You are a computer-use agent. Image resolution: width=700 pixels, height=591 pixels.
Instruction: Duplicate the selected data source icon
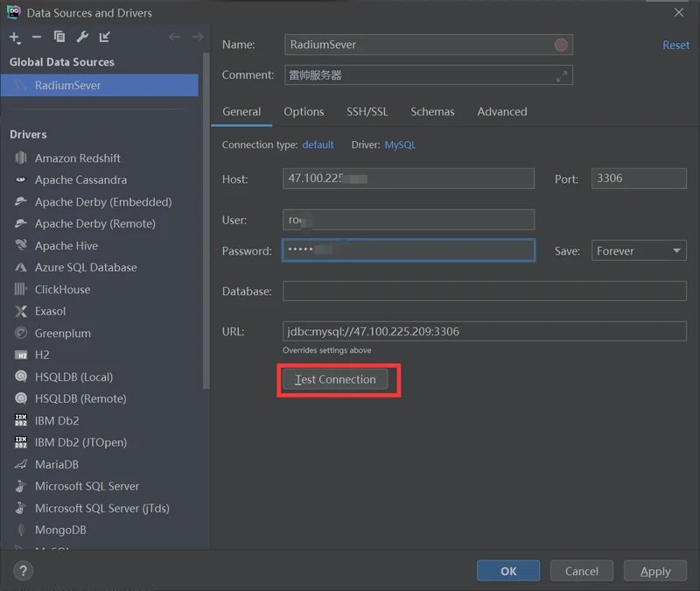59,37
